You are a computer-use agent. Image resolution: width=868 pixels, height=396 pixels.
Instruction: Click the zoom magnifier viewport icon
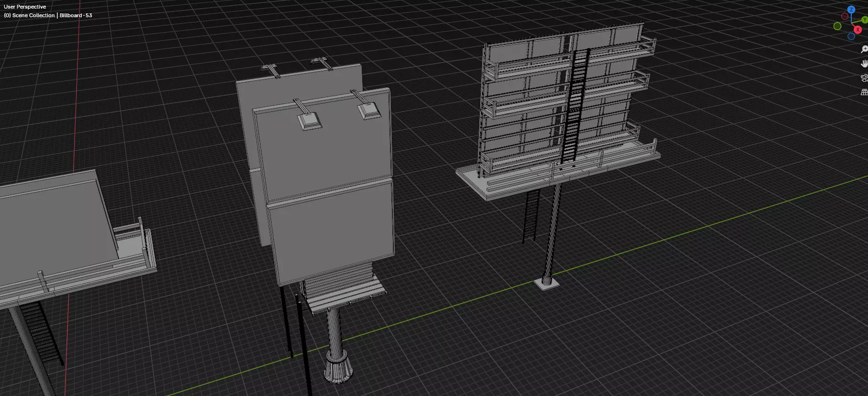(864, 50)
